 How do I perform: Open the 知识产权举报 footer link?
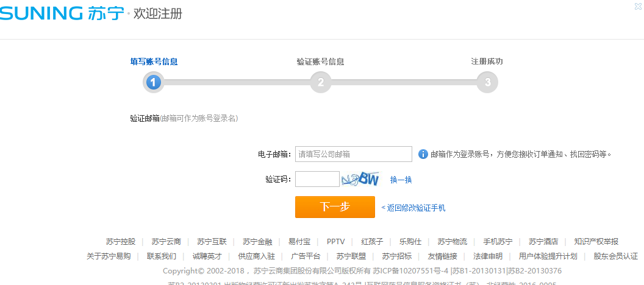(596, 242)
